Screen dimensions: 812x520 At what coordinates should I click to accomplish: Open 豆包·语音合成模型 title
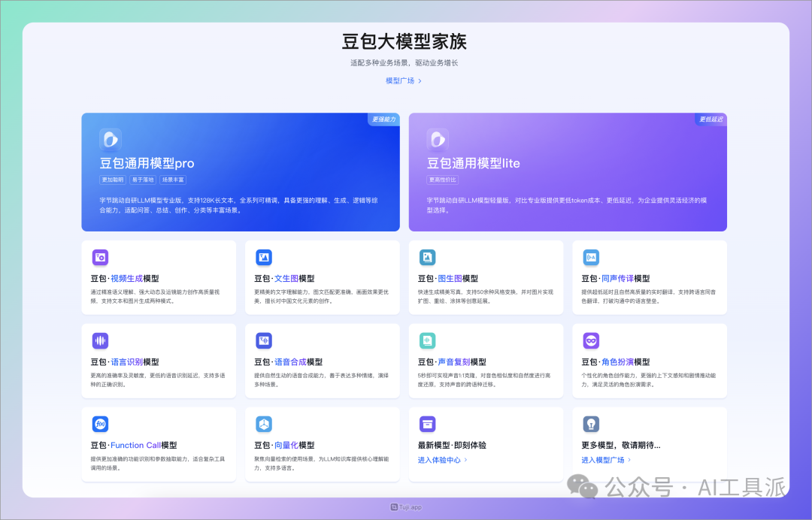(x=289, y=361)
